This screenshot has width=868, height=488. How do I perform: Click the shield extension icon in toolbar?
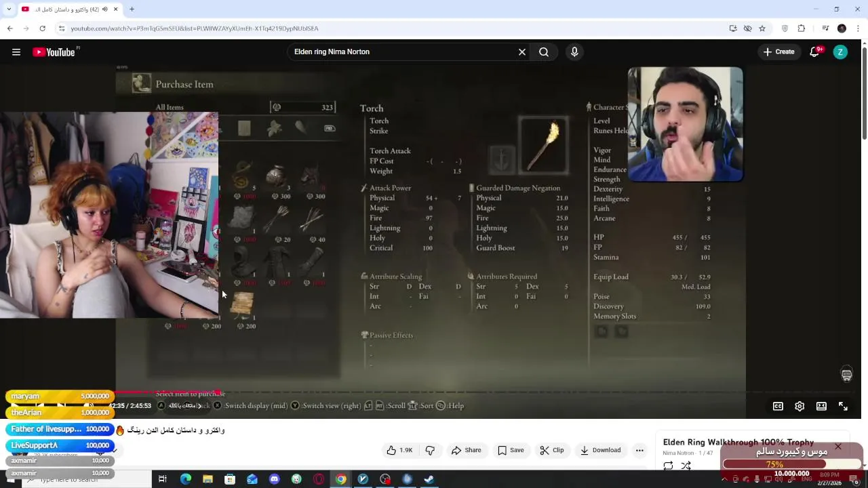click(785, 28)
